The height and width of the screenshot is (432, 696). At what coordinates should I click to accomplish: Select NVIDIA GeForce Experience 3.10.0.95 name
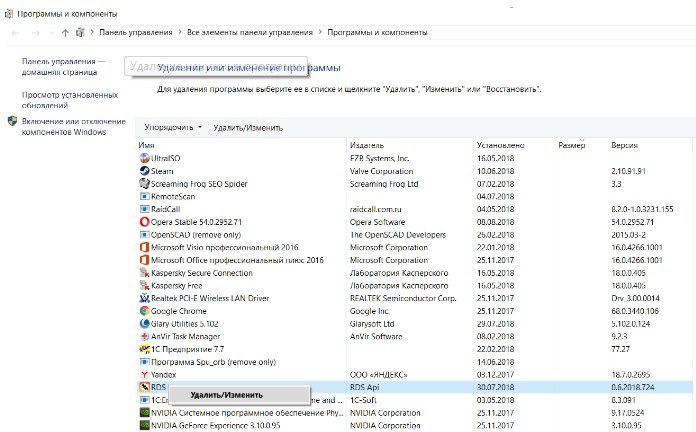[216, 425]
